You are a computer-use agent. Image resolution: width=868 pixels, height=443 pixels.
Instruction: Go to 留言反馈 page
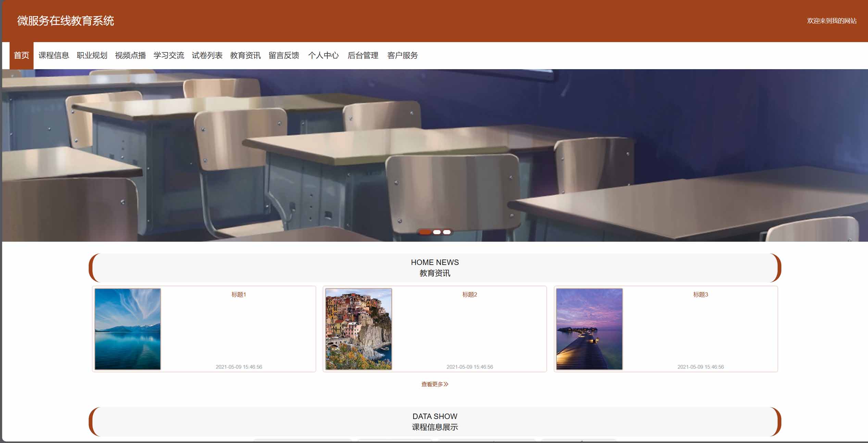coord(284,55)
